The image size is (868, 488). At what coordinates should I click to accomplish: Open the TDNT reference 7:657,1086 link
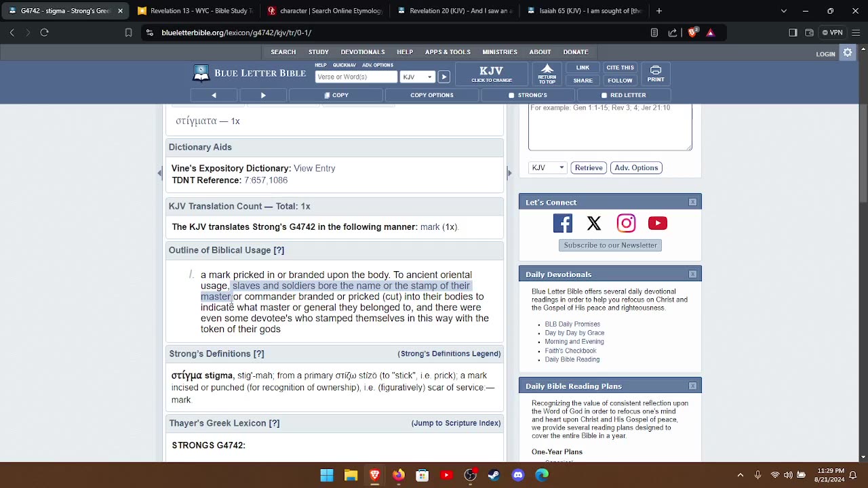266,180
